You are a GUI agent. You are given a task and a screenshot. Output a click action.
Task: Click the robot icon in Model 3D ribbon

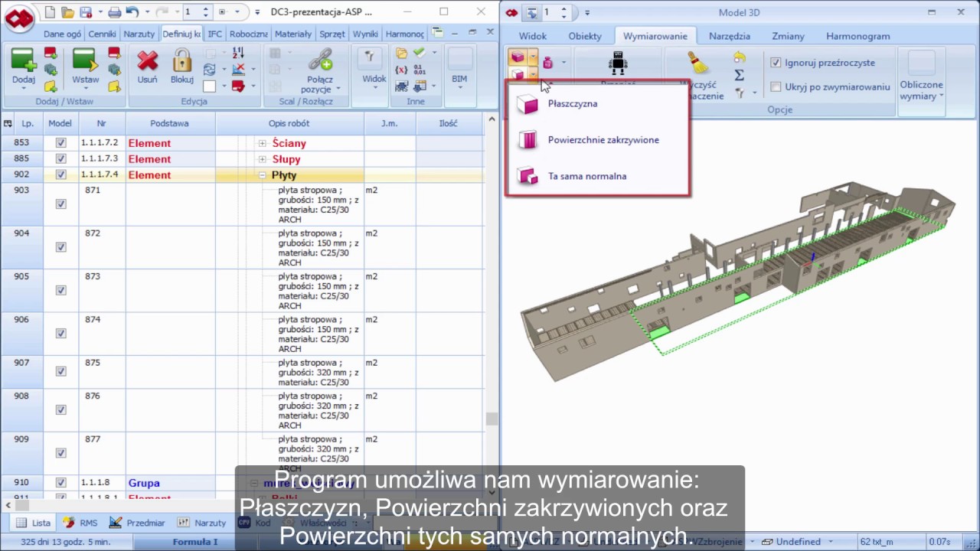click(618, 64)
